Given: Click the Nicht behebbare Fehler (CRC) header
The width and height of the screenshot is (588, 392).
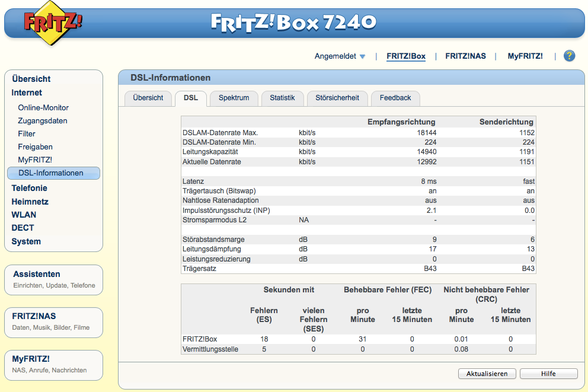Looking at the screenshot, I should (x=486, y=295).
